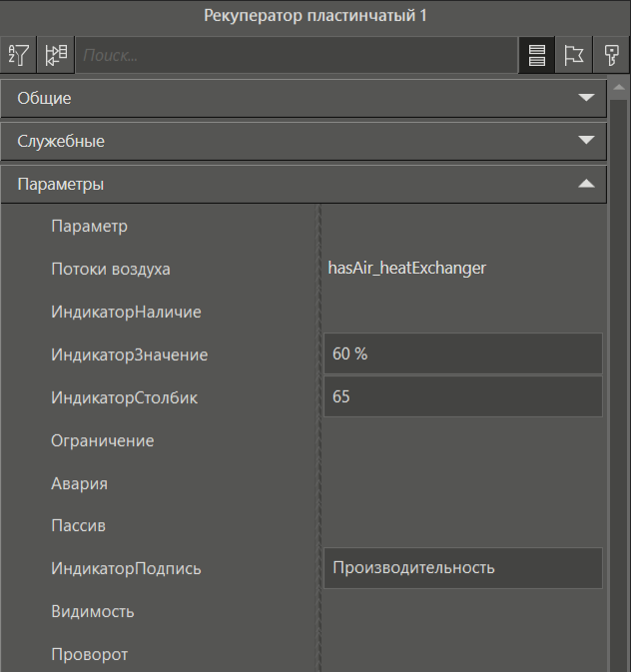
Task: Click the hasAir_heatExchanger value
Action: tap(406, 269)
